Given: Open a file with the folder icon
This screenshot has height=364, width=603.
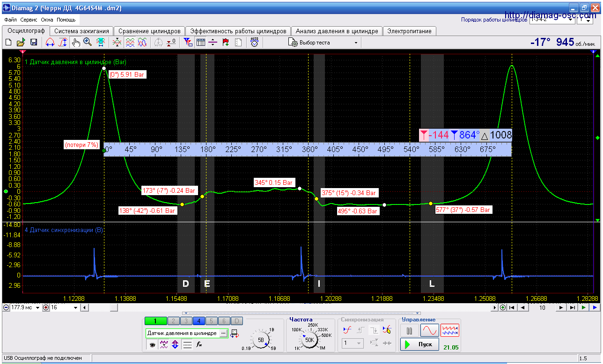Looking at the screenshot, I should click(21, 43).
